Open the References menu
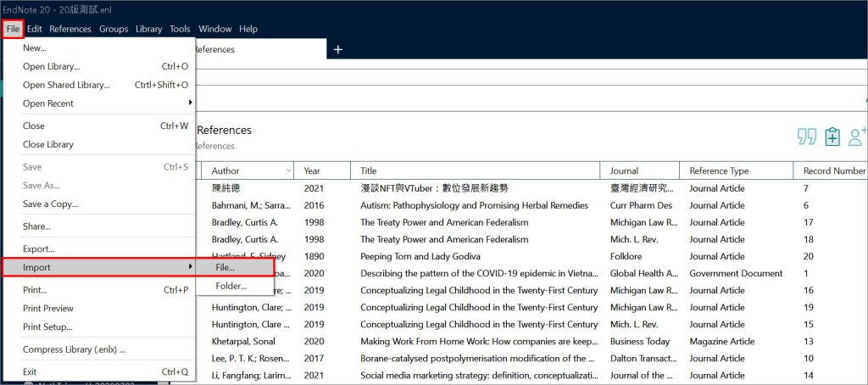The image size is (868, 385). click(x=70, y=29)
